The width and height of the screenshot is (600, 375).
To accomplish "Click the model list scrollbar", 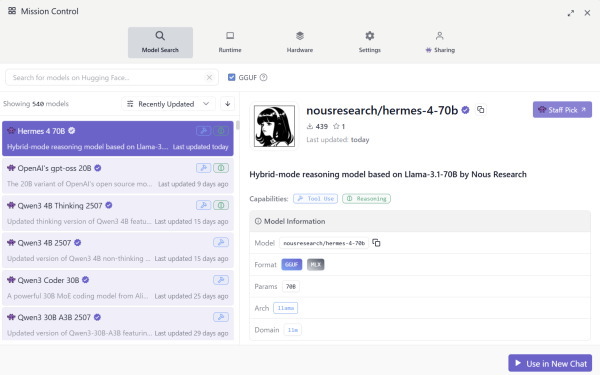I will tap(238, 125).
